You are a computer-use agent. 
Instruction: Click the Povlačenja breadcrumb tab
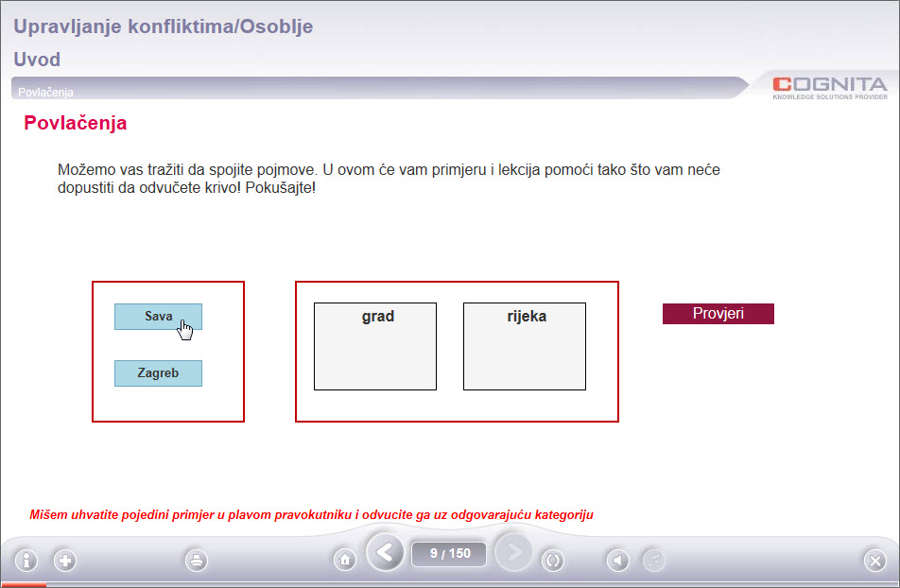pyautogui.click(x=46, y=93)
